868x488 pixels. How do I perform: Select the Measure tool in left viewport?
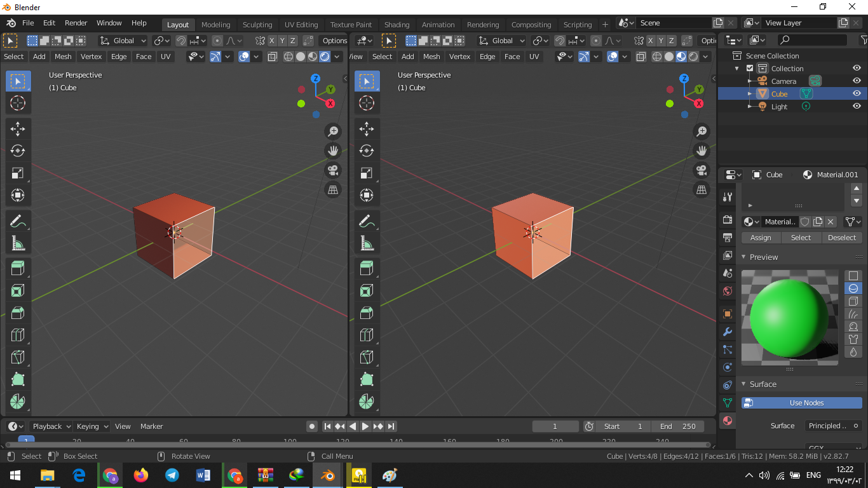[18, 243]
